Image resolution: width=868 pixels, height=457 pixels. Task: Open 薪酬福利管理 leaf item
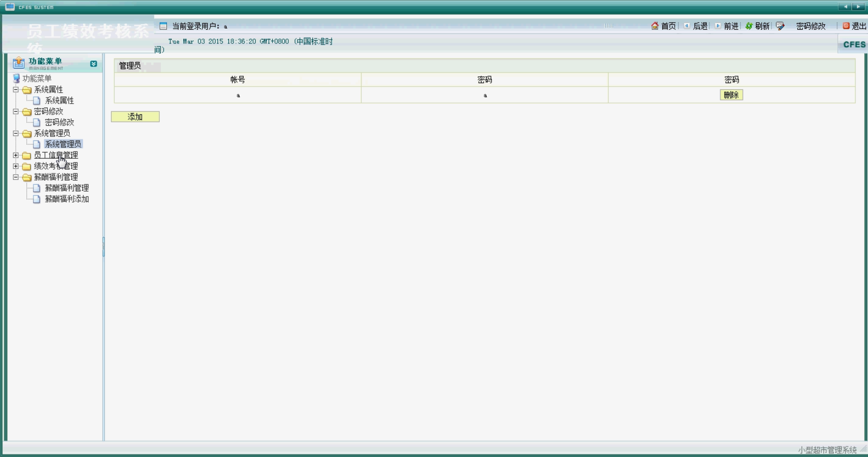pos(67,188)
